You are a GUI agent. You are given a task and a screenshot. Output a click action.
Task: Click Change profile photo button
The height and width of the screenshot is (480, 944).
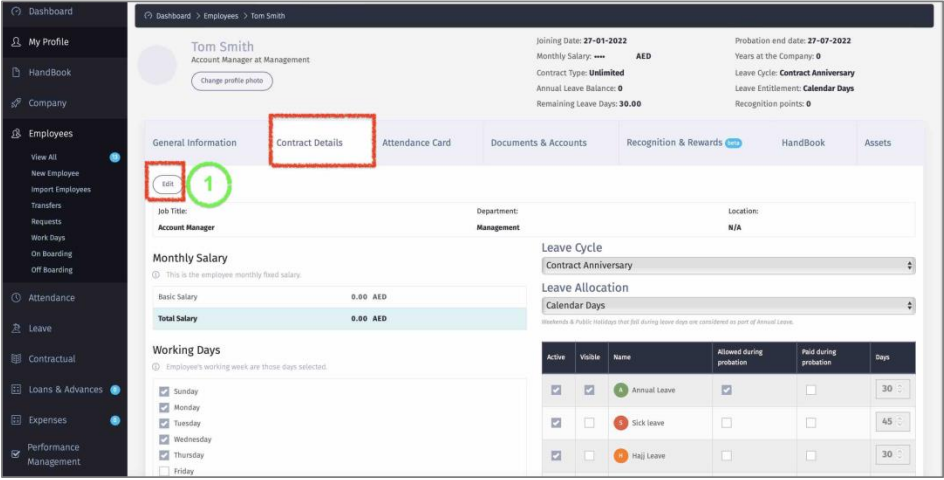click(231, 81)
